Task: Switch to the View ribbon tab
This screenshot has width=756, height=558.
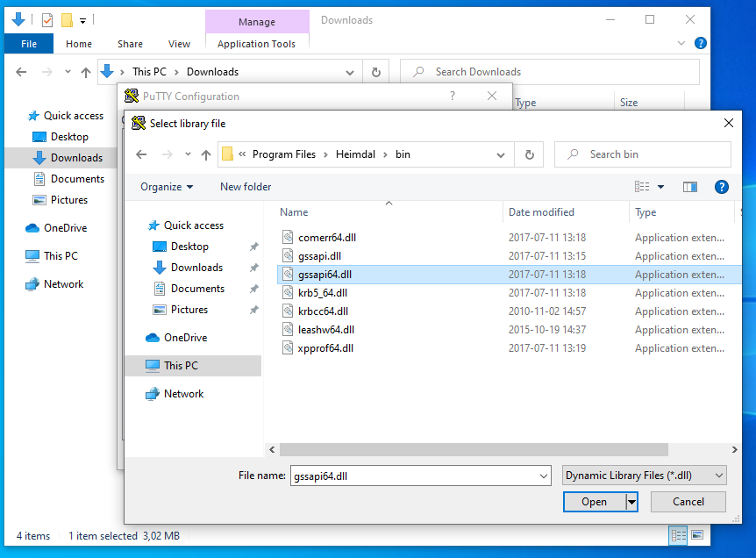Action: pyautogui.click(x=179, y=44)
